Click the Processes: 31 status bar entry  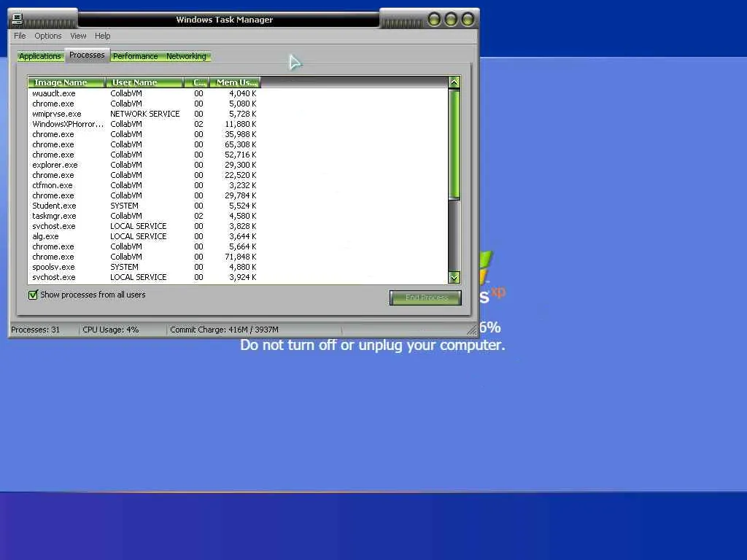tap(35, 330)
